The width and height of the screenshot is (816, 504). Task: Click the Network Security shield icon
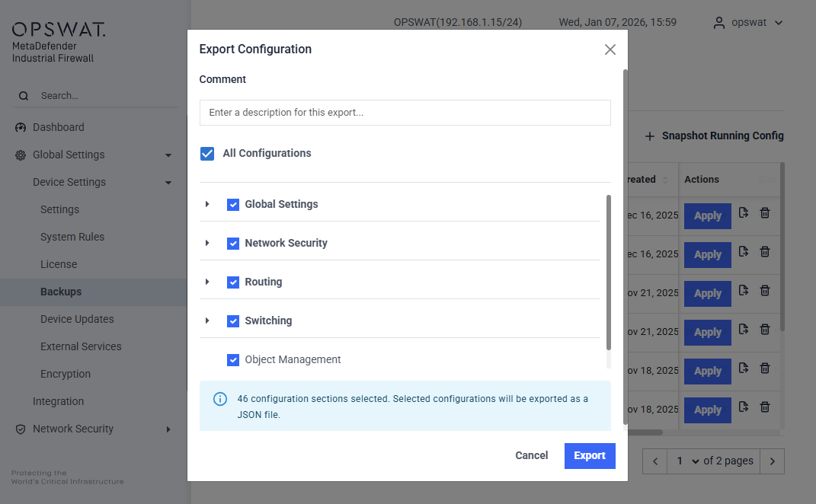coord(21,429)
